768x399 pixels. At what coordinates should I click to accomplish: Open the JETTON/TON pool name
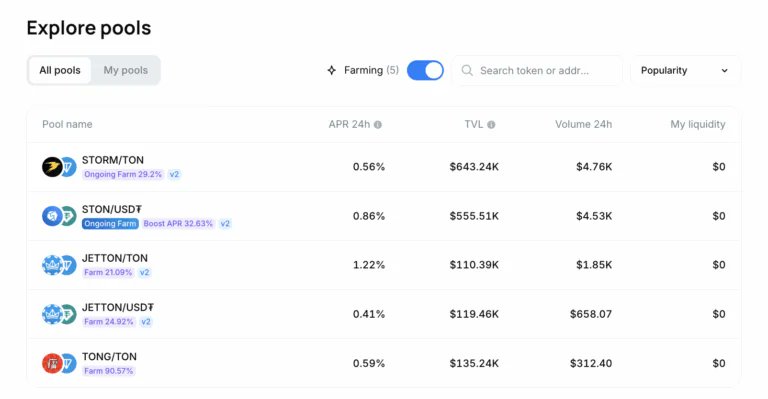click(x=115, y=258)
